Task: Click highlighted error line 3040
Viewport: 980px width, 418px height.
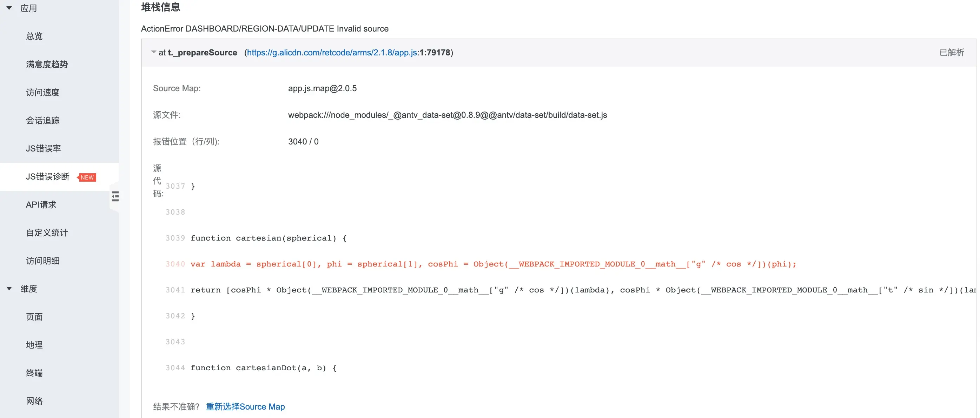Action: click(493, 264)
